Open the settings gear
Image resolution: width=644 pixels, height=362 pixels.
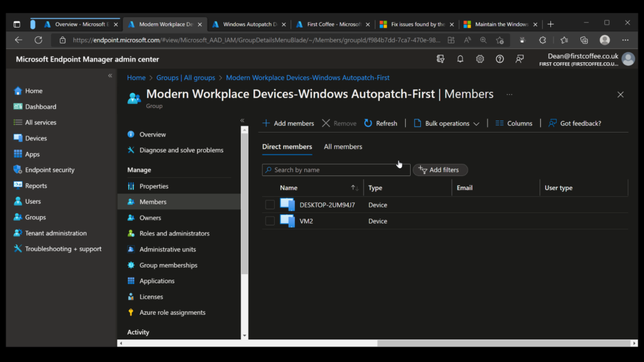pyautogui.click(x=480, y=58)
